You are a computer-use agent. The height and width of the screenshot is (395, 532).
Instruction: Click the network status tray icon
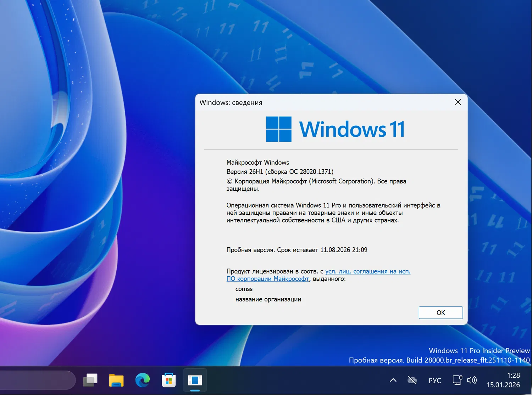(x=457, y=380)
